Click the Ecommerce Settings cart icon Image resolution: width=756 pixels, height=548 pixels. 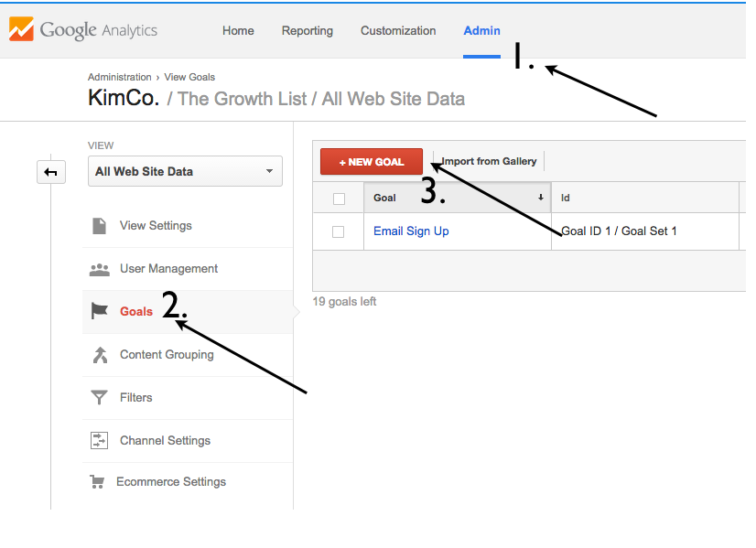[x=97, y=481]
